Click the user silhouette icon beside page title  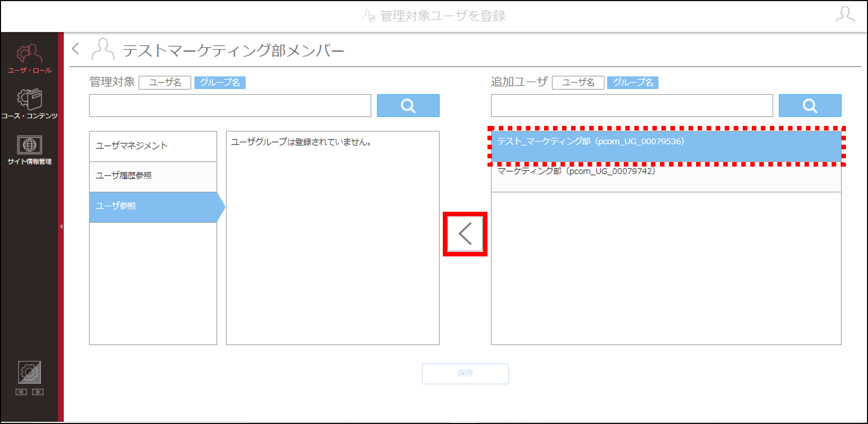103,49
